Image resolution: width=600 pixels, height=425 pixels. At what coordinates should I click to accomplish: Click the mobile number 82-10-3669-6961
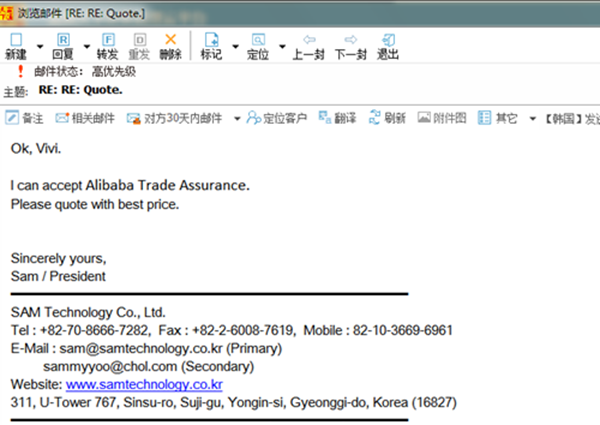403,330
